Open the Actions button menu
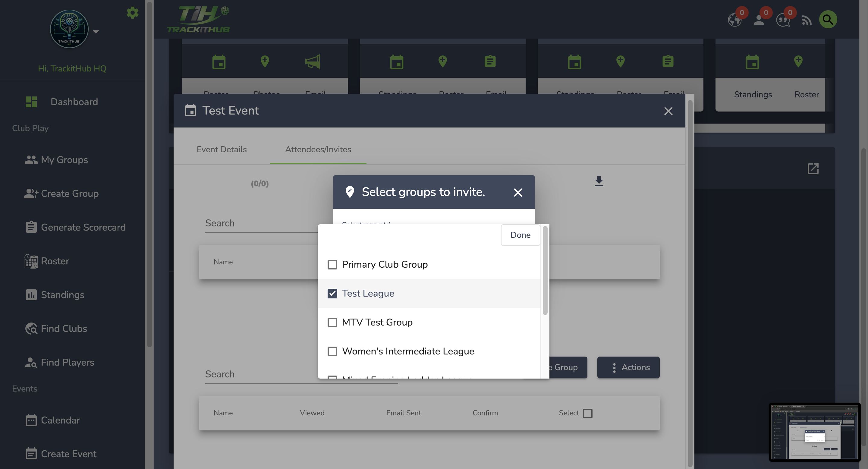 [628, 367]
